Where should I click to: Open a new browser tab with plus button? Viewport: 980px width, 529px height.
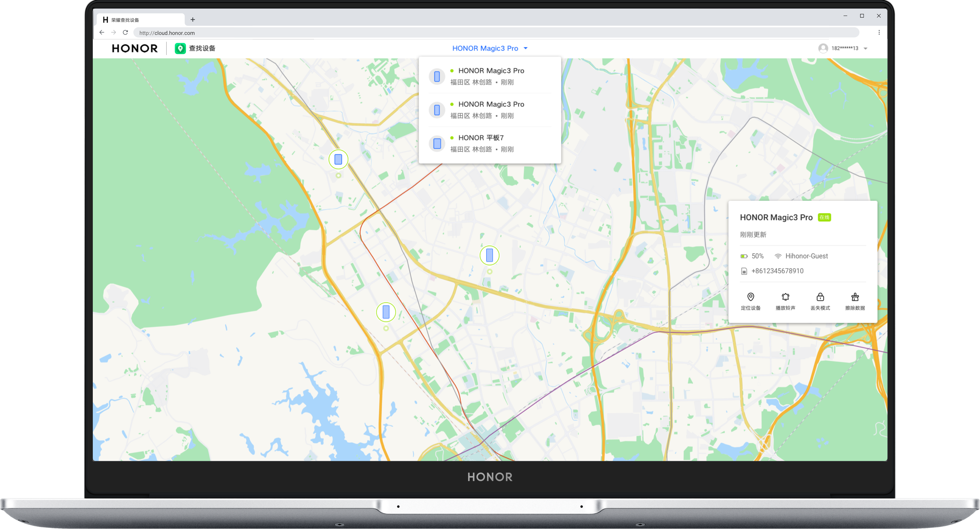point(193,20)
